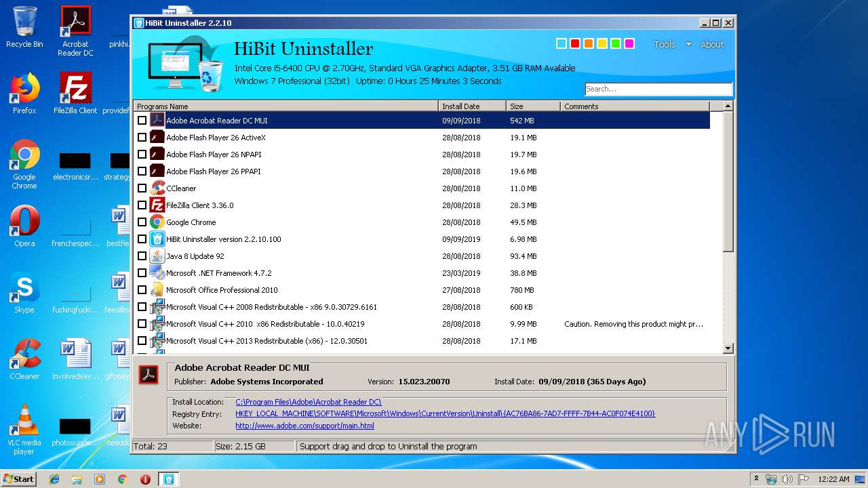Click the Acrobat icon in details panel
The height and width of the screenshot is (488, 868).
(x=149, y=375)
